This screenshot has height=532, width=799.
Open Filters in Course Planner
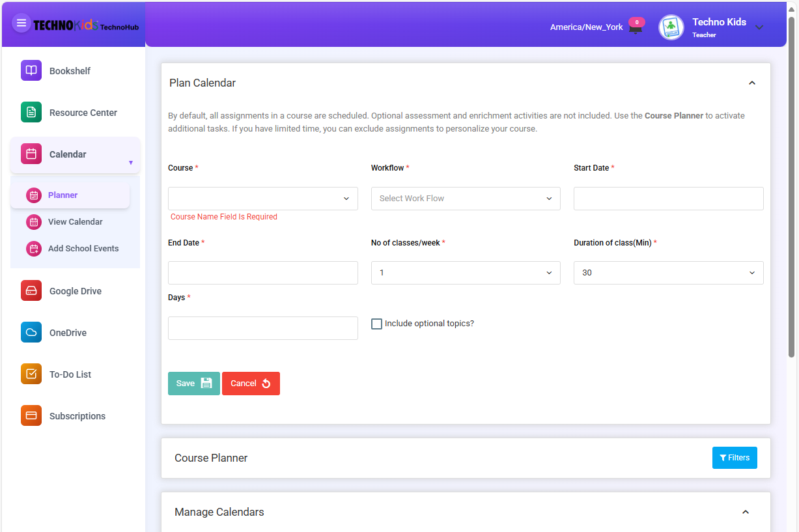(735, 457)
